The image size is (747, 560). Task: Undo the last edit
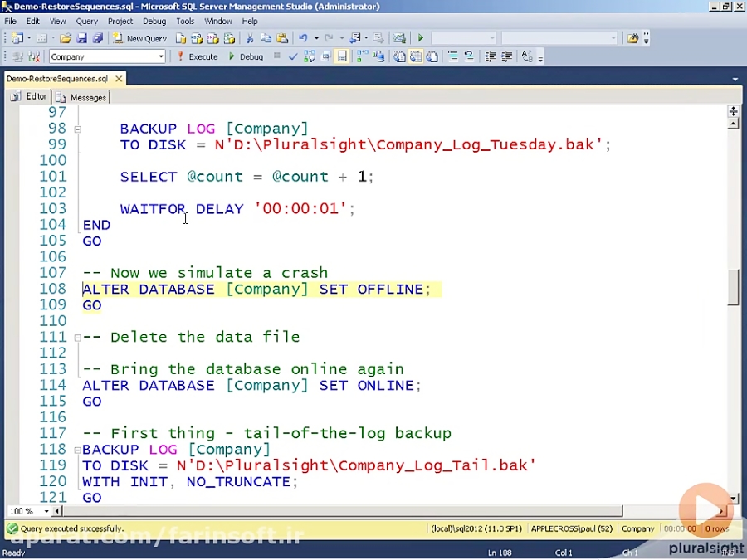point(304,38)
